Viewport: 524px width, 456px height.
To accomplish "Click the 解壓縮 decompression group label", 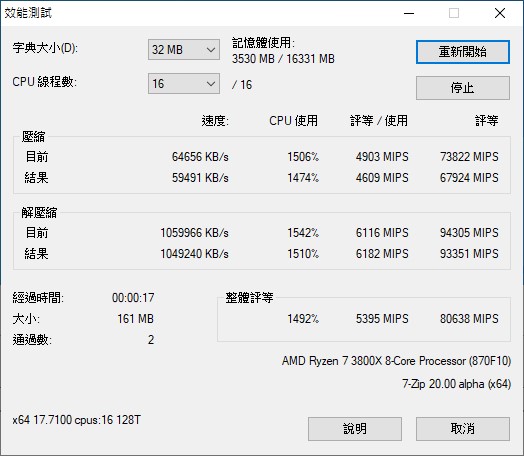I will 39,212.
